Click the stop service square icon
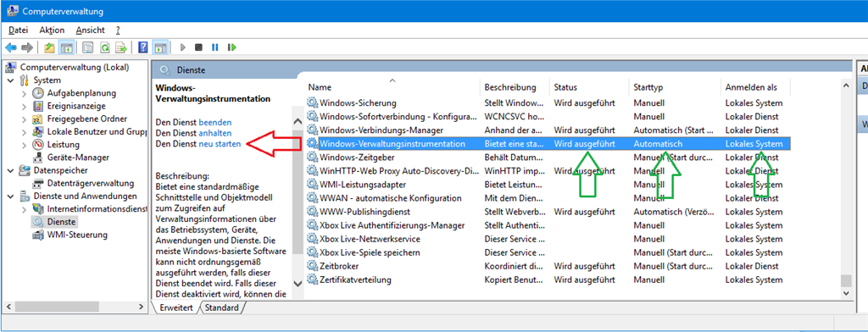868x332 pixels. [198, 47]
